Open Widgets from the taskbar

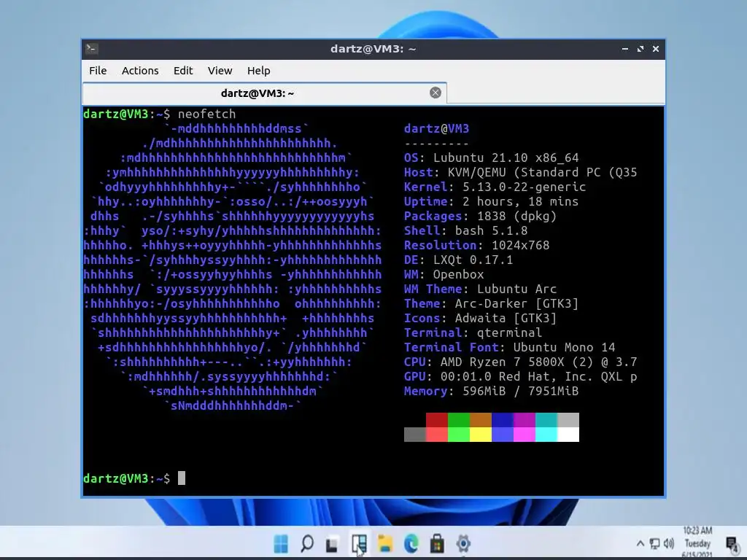click(x=359, y=543)
